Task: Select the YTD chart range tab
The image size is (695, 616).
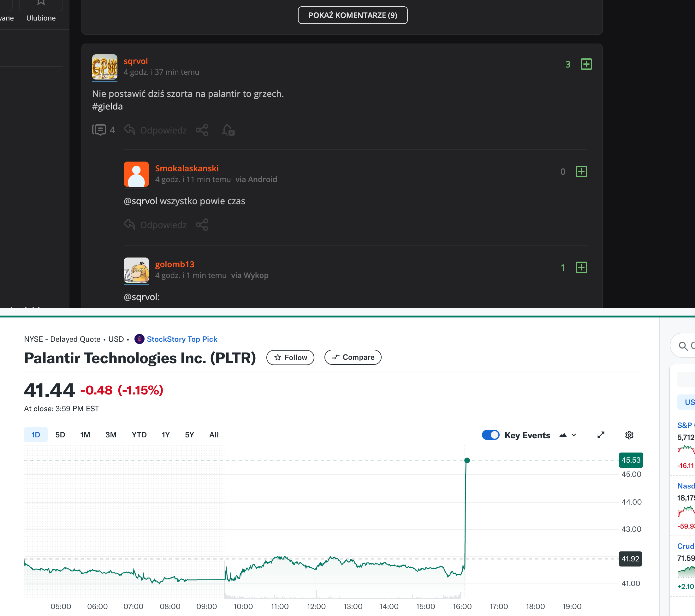Action: click(x=139, y=435)
